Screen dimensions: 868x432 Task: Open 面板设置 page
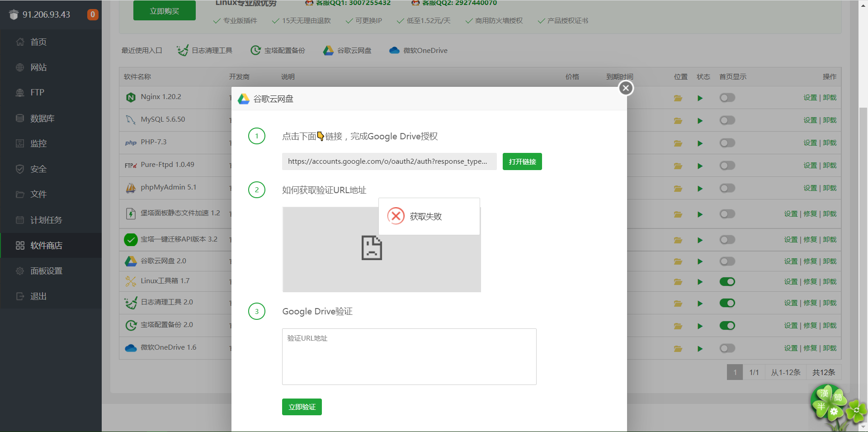(46, 271)
